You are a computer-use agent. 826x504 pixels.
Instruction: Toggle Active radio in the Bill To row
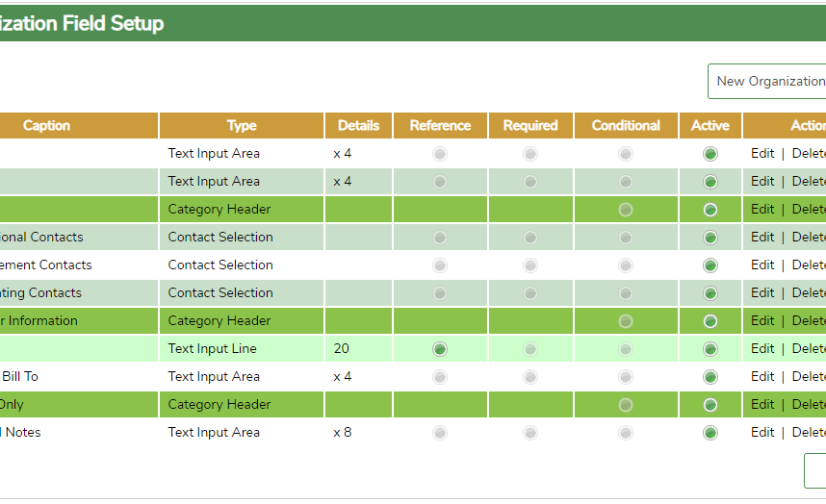710,376
